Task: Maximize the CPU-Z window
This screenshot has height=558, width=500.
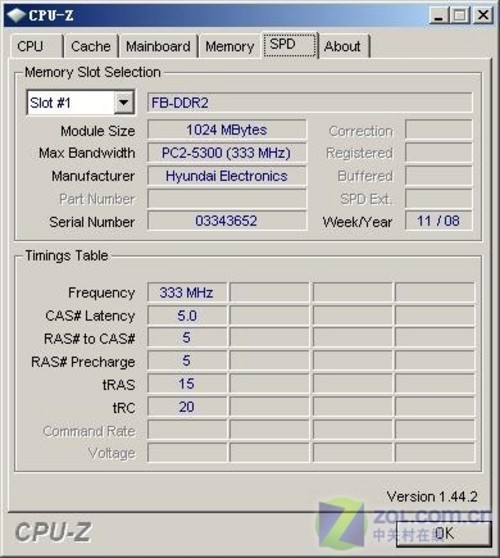Action: (460, 16)
